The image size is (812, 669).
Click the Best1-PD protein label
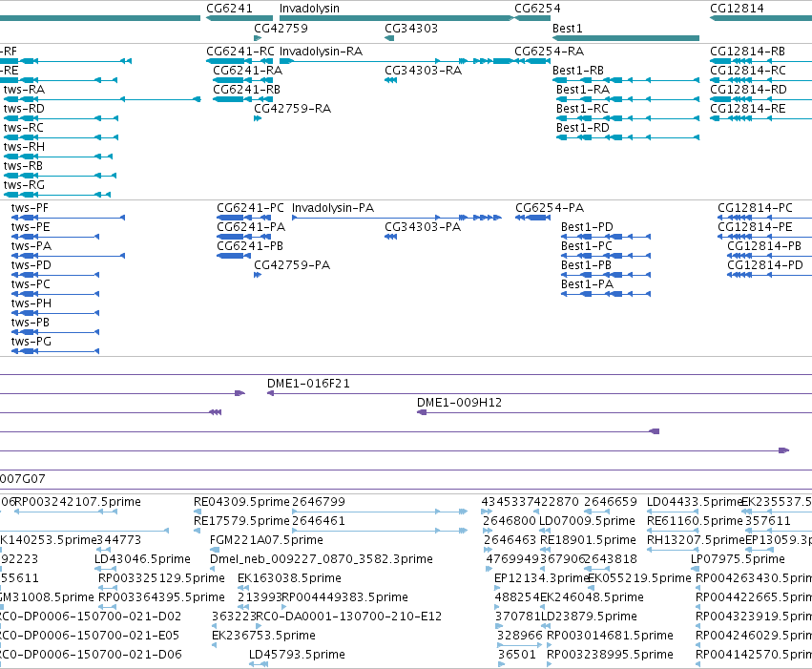pyautogui.click(x=587, y=227)
